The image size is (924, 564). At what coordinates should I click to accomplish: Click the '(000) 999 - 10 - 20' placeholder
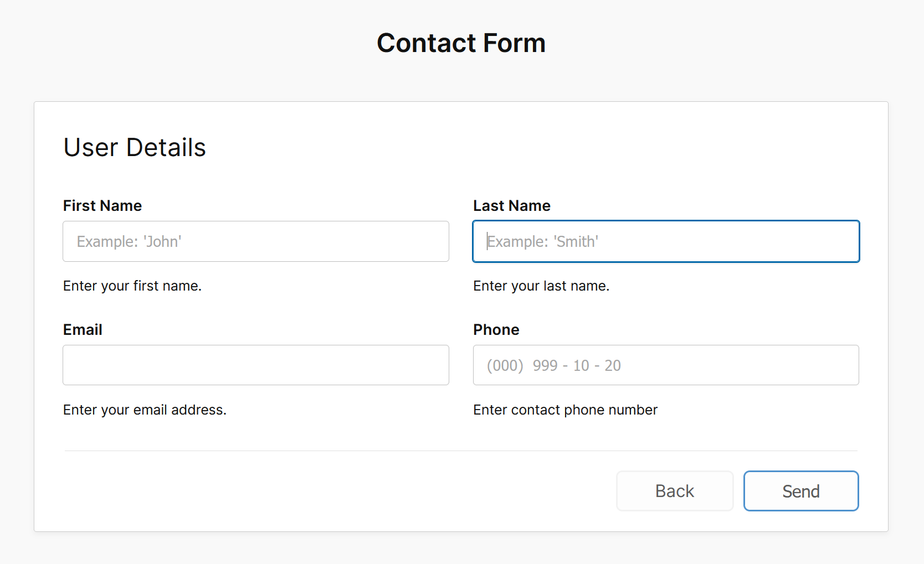553,366
